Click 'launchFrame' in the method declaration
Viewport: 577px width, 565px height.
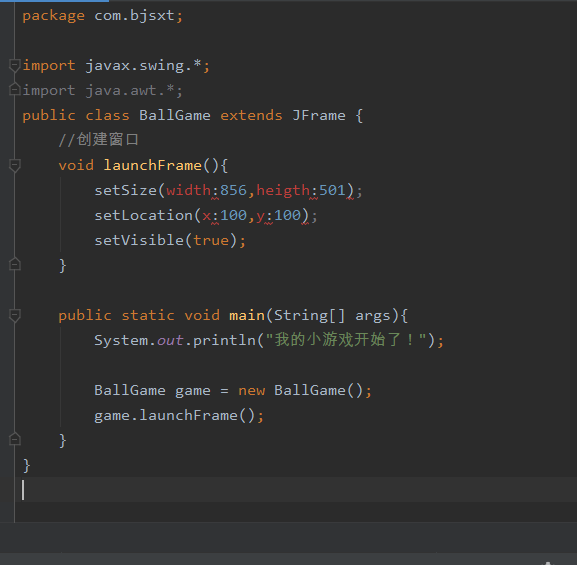click(152, 165)
